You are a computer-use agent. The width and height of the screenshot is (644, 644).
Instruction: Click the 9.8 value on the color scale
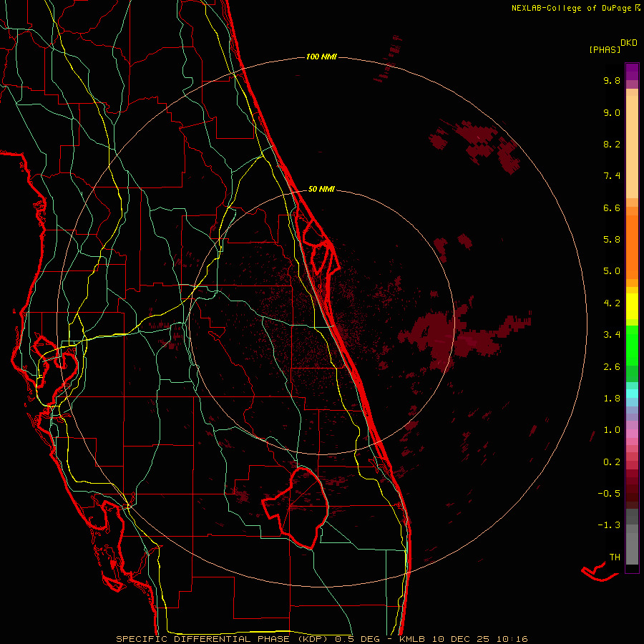pos(612,80)
